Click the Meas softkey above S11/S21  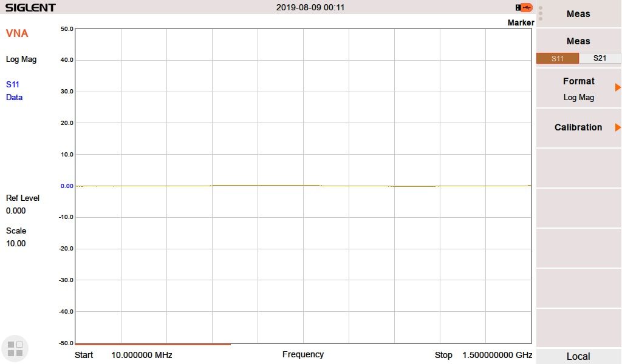click(x=578, y=41)
